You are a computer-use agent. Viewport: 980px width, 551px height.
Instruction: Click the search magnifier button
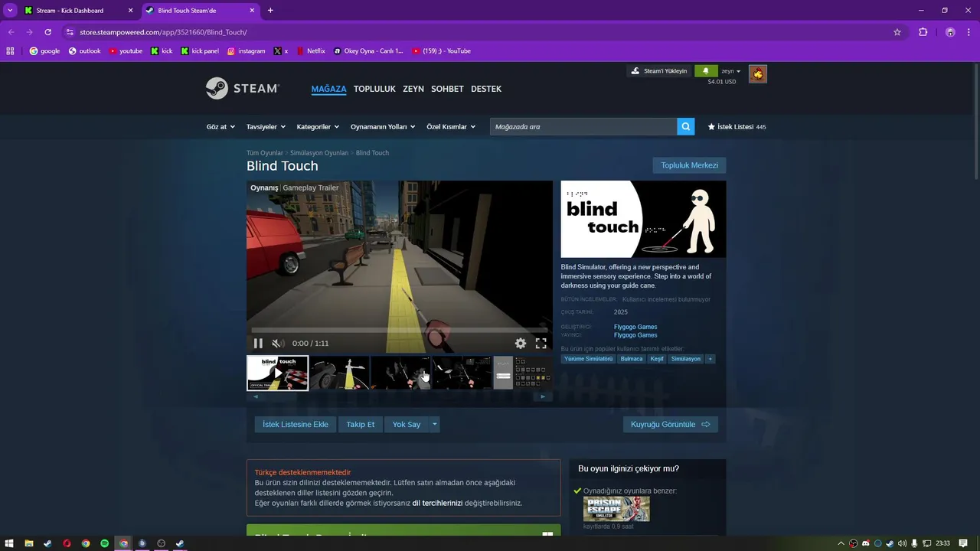pyautogui.click(x=686, y=126)
